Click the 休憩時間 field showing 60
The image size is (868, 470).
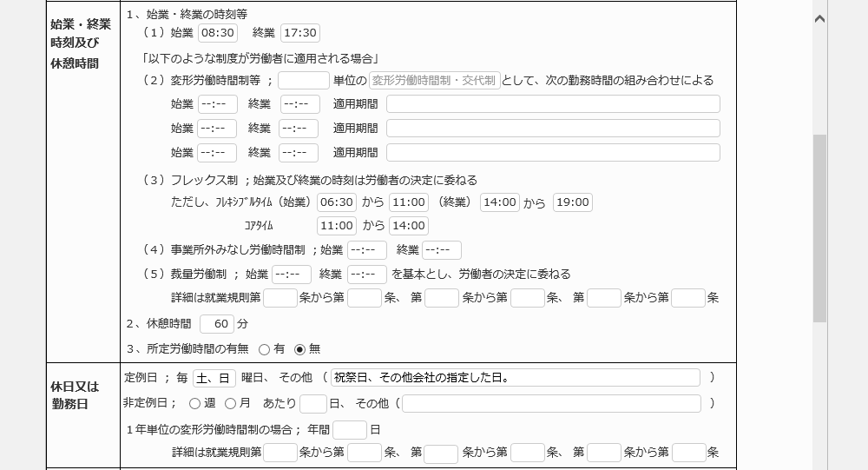pos(217,324)
